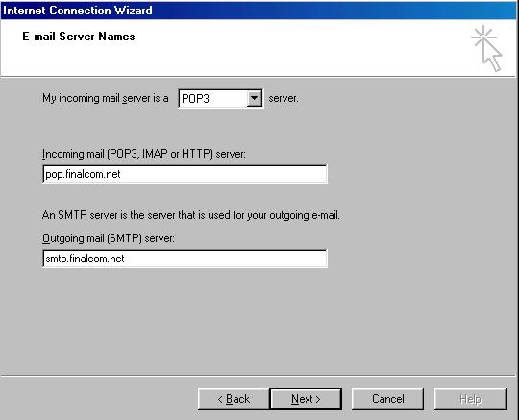Click the white header banner below the title
The width and height of the screenshot is (519, 420).
point(259,48)
